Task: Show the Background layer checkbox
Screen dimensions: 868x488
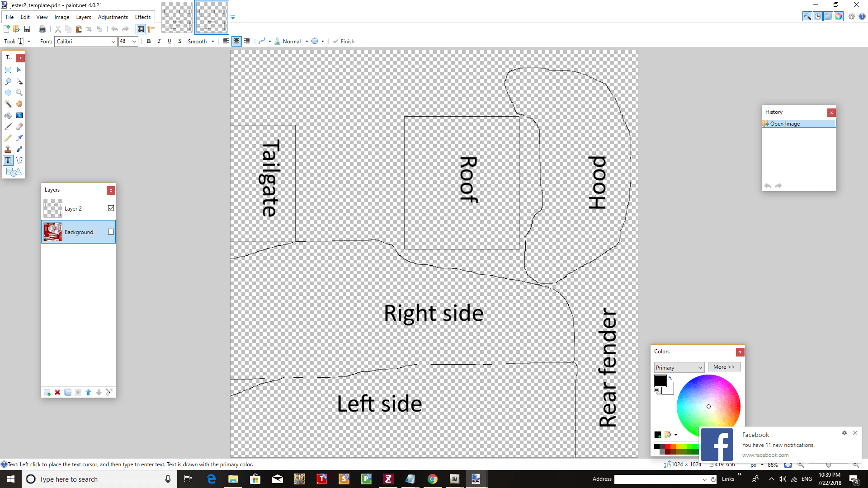Action: point(111,232)
